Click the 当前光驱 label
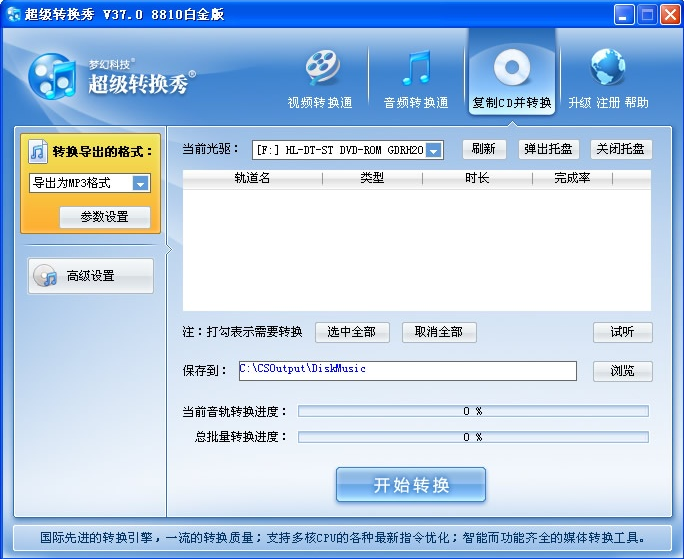The image size is (684, 559). (211, 149)
